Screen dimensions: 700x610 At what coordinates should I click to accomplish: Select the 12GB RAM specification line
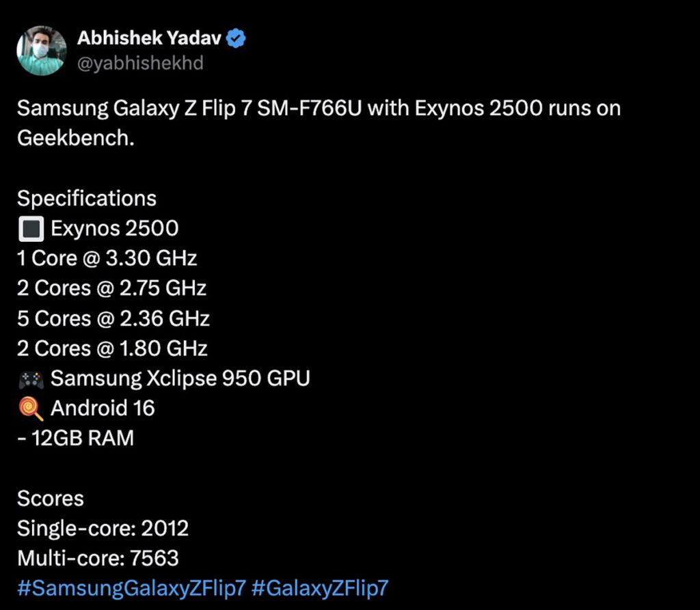75,438
